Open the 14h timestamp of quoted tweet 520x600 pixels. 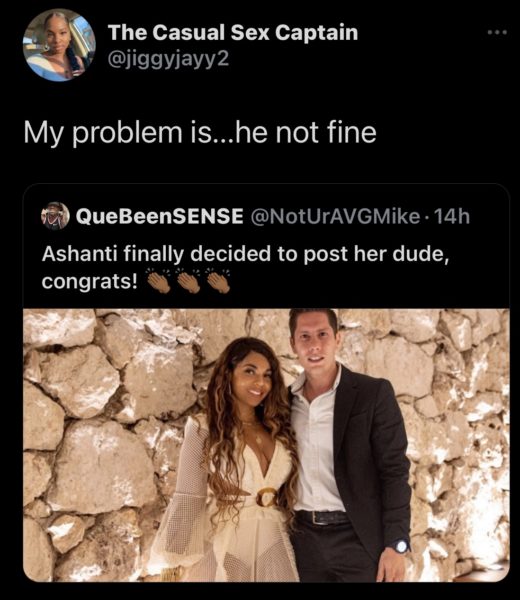(452, 217)
